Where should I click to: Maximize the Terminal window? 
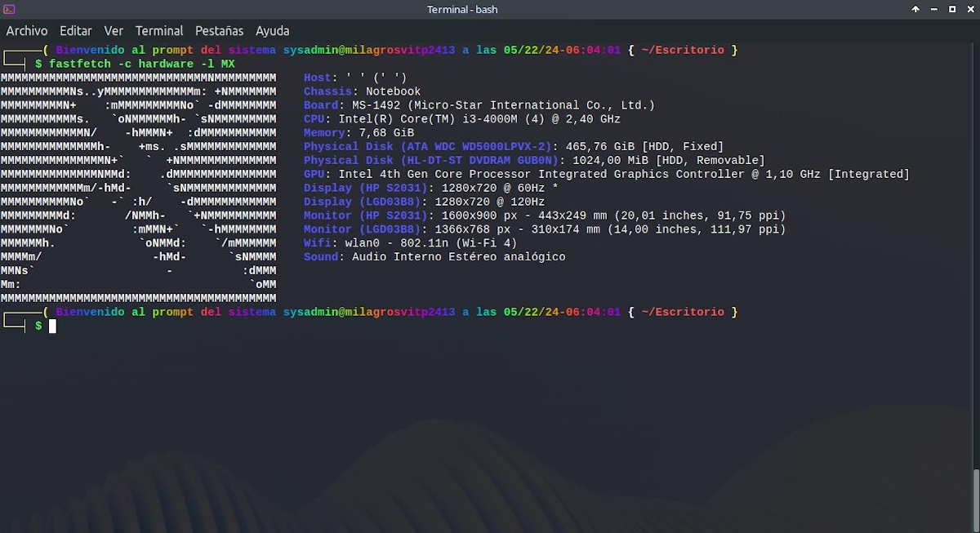click(951, 9)
